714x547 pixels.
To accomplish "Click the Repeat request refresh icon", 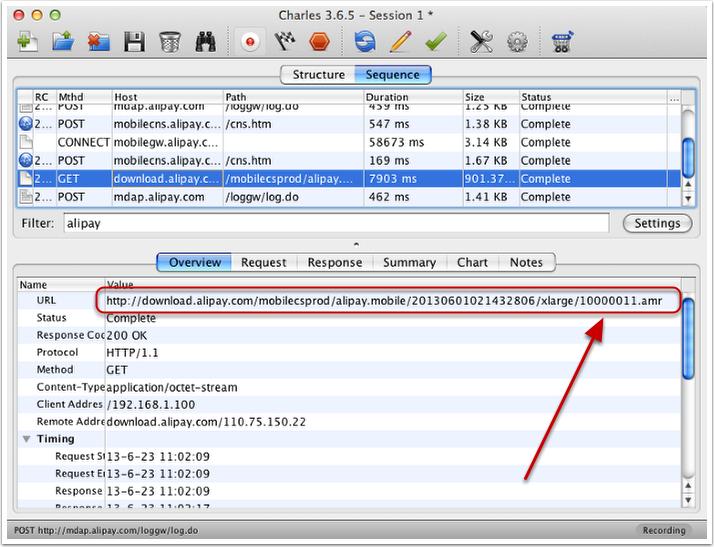I will (365, 41).
